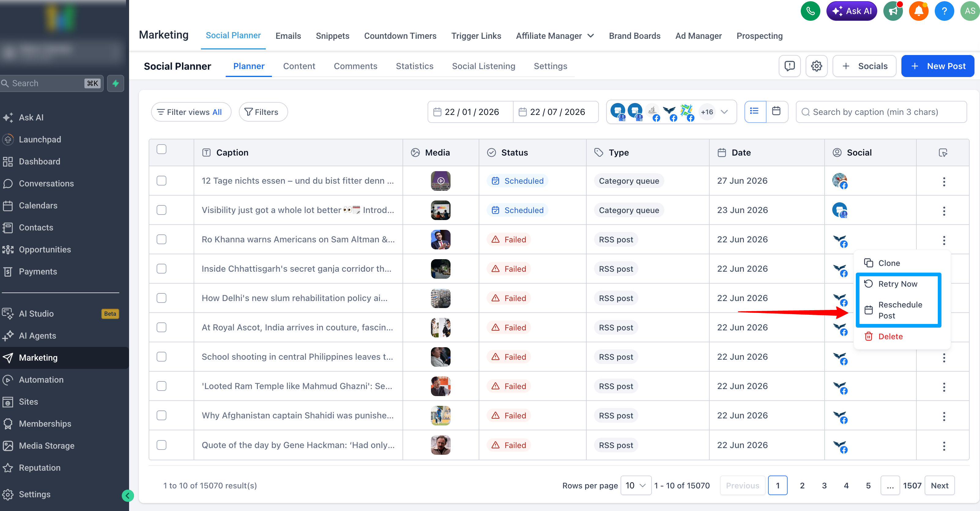
Task: Click the column customize icon in table header
Action: point(943,153)
